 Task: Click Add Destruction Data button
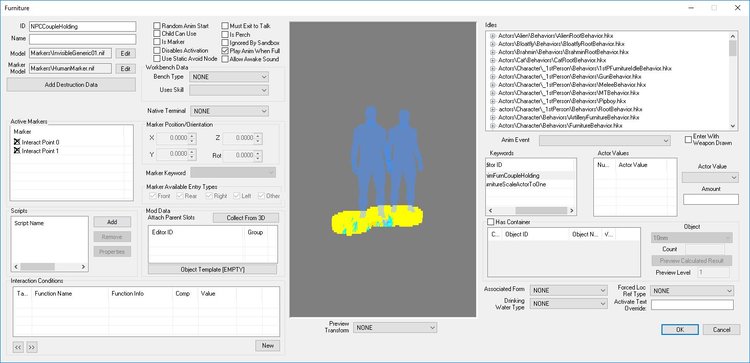71,85
